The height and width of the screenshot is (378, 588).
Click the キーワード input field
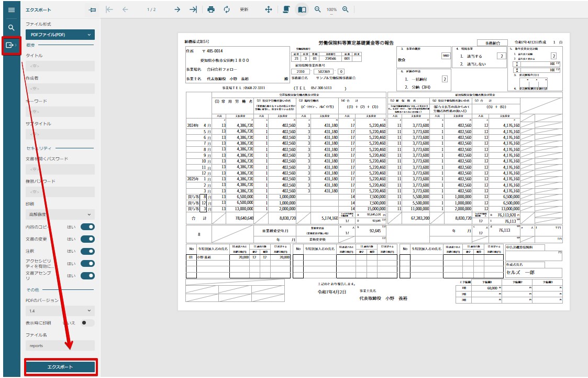tap(60, 112)
